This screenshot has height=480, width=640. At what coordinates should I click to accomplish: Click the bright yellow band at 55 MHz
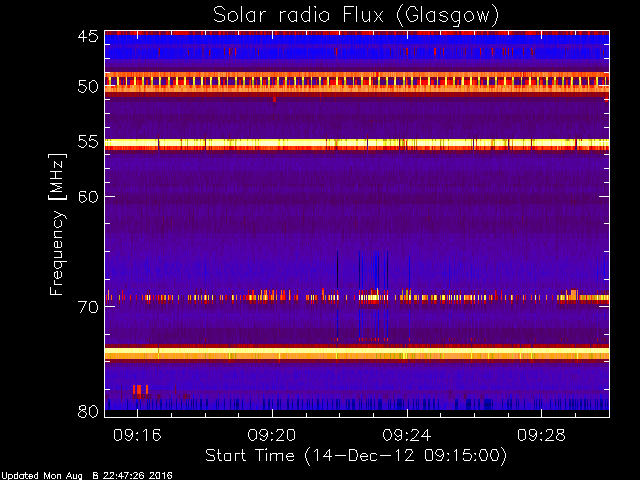(357, 143)
